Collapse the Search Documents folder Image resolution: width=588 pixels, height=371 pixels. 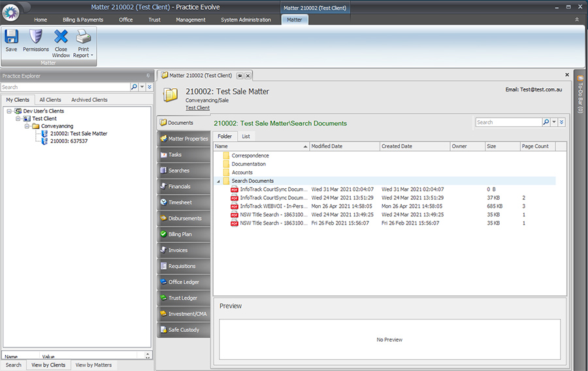[x=218, y=182]
